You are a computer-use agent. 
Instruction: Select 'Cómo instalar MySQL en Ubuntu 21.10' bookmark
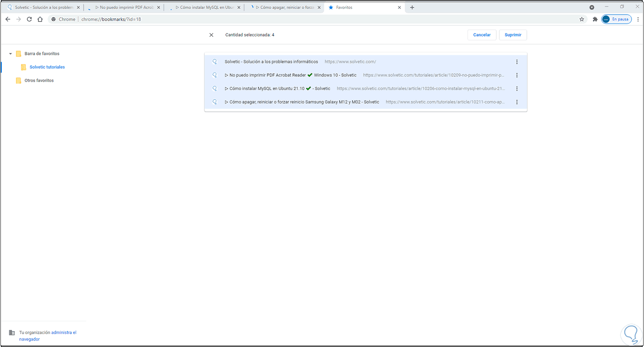pos(366,89)
